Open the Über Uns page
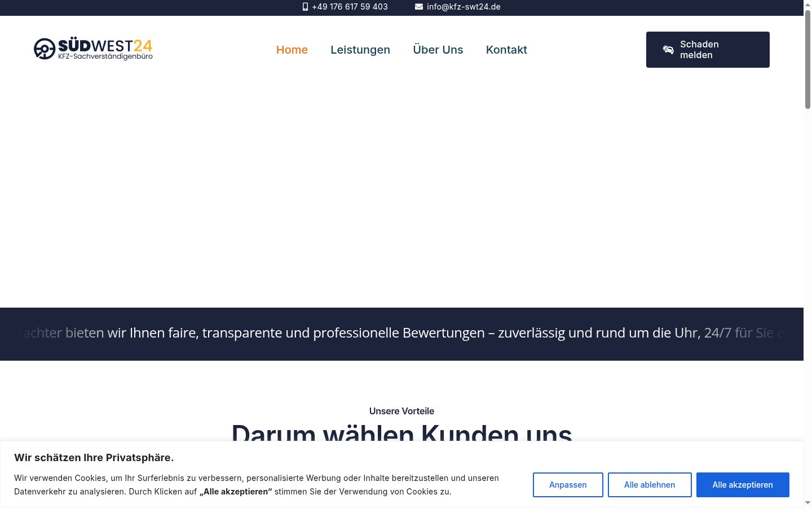 pos(438,50)
